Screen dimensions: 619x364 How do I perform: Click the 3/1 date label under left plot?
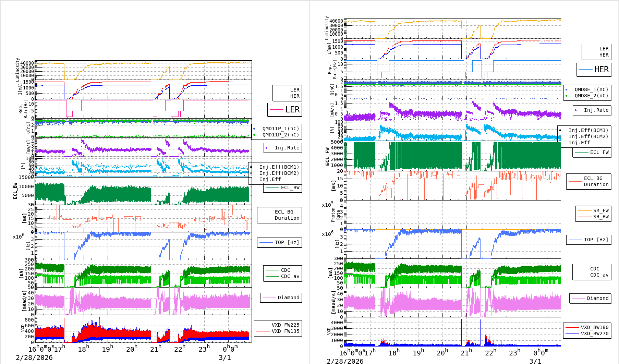[224, 357]
